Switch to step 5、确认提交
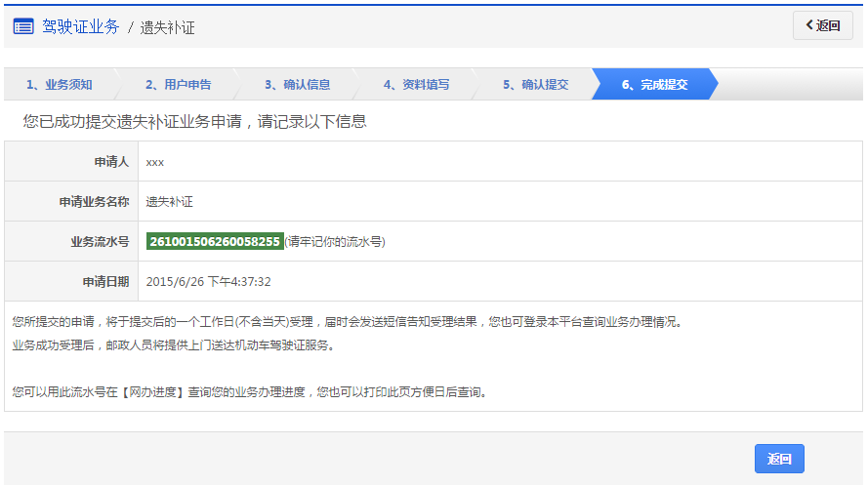Image resolution: width=868 pixels, height=486 pixels. [535, 85]
